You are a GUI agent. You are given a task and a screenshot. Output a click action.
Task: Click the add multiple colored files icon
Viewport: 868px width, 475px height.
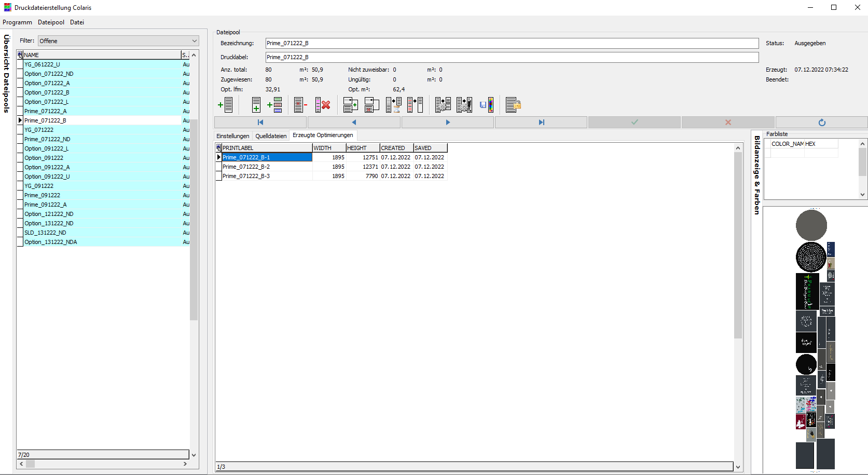pos(274,105)
